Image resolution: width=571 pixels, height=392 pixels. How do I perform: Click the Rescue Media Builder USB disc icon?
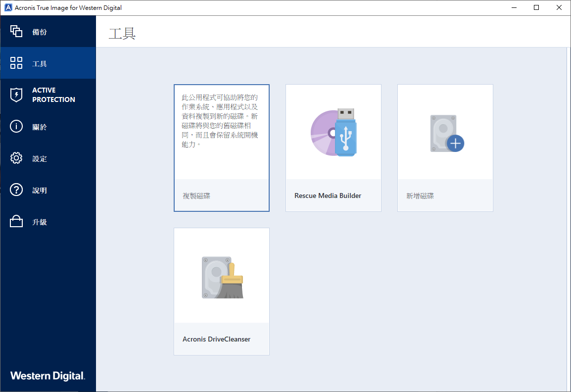[333, 132]
